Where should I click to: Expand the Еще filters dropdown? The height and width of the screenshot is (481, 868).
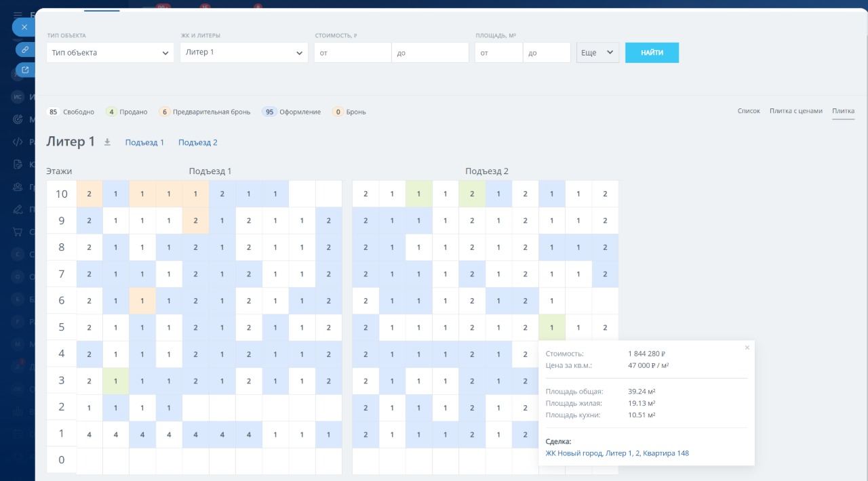click(x=597, y=52)
